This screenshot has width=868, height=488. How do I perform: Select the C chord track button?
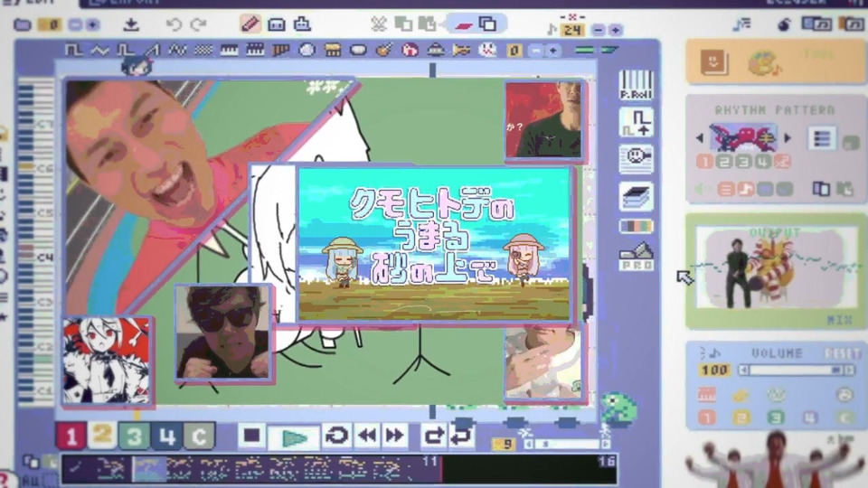199,436
